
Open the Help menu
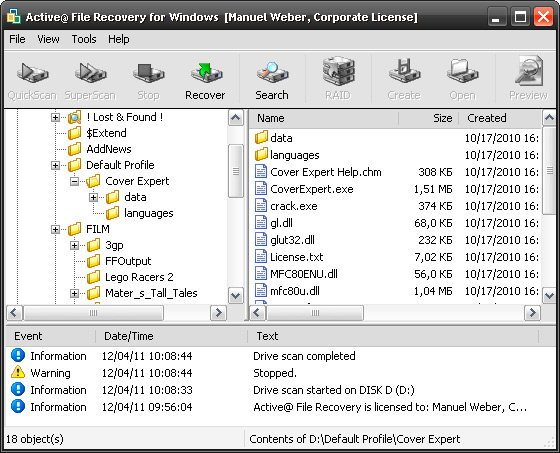[x=119, y=39]
